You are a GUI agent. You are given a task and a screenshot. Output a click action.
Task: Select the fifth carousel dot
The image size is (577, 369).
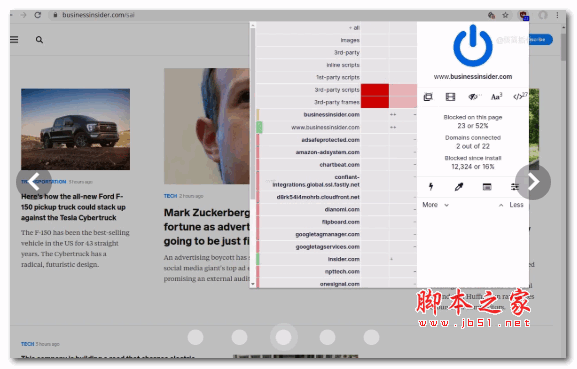point(371,337)
